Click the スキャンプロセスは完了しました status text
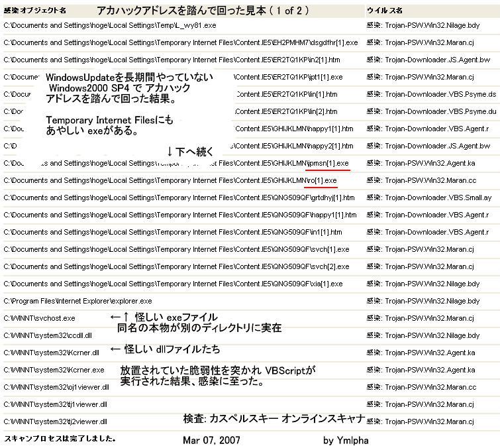The image size is (500, 448). [x=60, y=439]
